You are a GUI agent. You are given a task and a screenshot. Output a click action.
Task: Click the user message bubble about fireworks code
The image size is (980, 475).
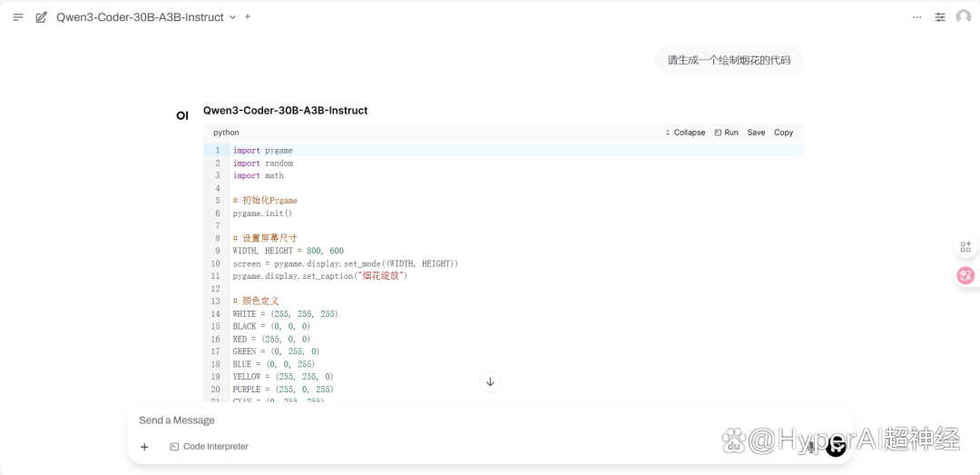[x=729, y=61]
